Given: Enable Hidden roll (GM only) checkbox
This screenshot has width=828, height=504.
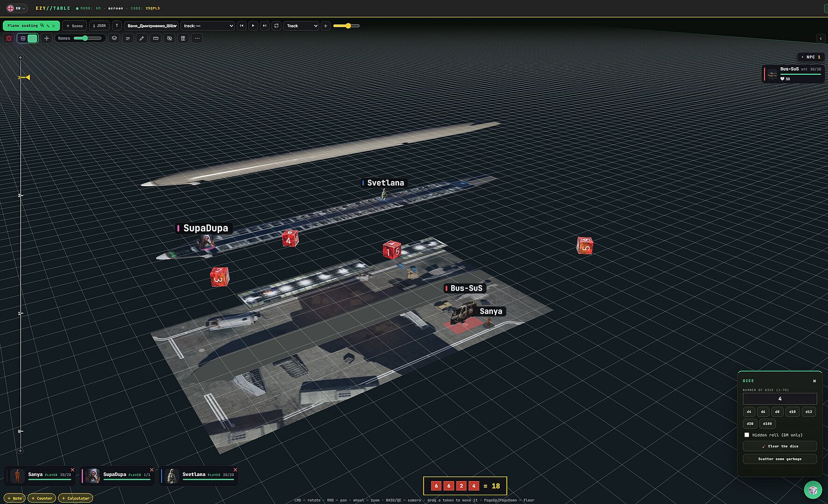Looking at the screenshot, I should [x=747, y=435].
